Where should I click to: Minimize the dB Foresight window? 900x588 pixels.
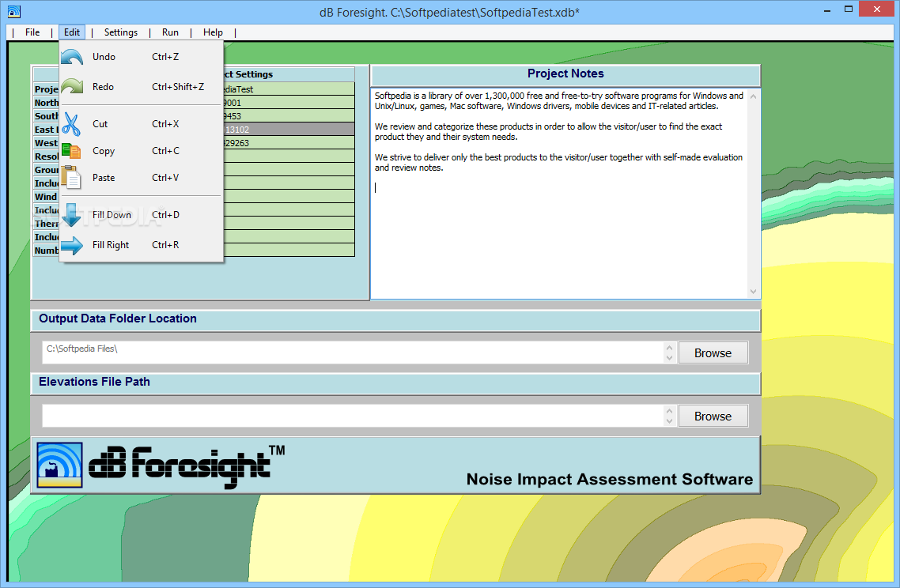click(x=827, y=10)
